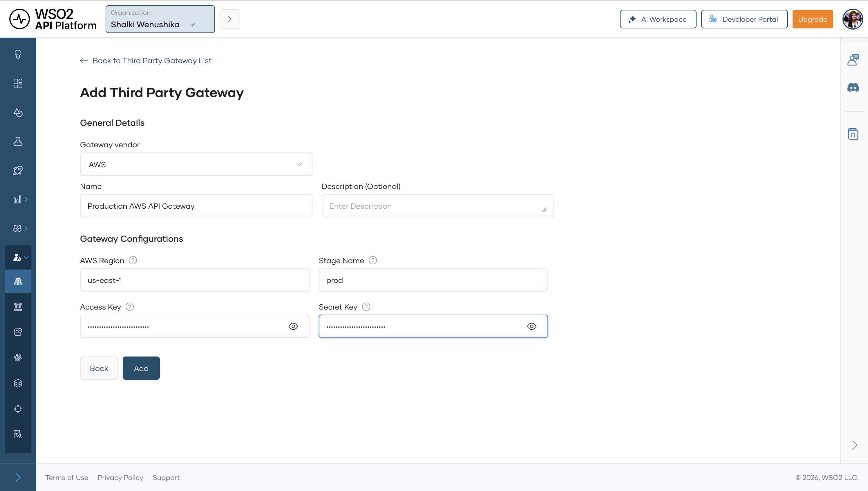Image resolution: width=868 pixels, height=491 pixels.
Task: Click the Stage Name help icon
Action: (x=372, y=260)
